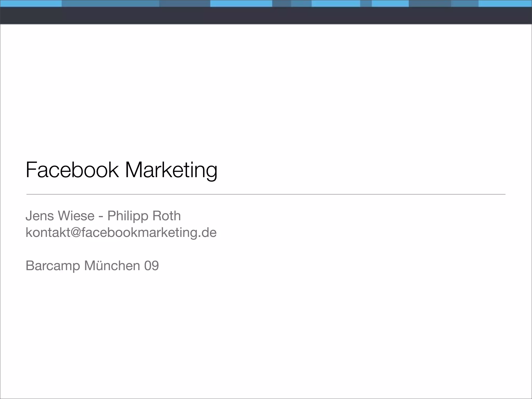The height and width of the screenshot is (399, 532).
Task: Click the rightmost light blue stripe segment
Action: [505, 3]
